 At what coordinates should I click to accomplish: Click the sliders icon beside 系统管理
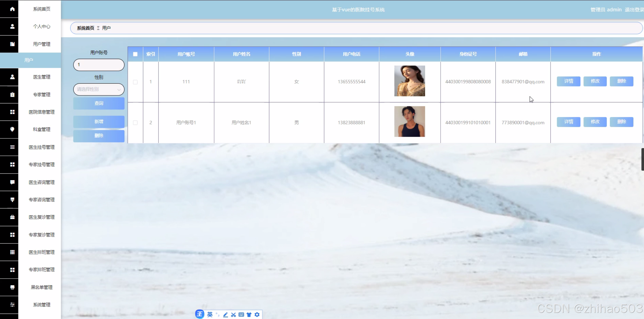coord(12,305)
